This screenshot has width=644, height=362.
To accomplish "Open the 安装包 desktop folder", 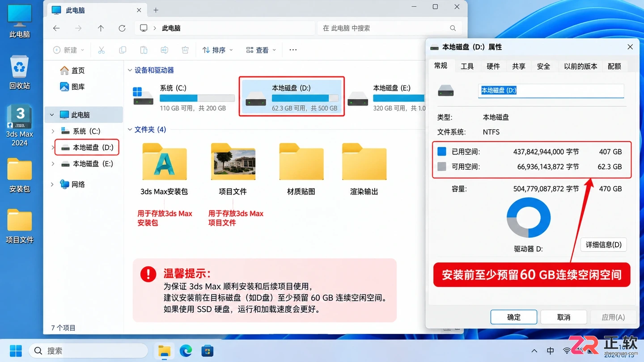I will 20,175.
